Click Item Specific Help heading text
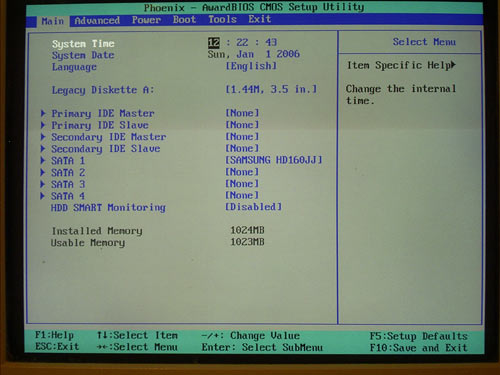This screenshot has width=500, height=375. (x=398, y=65)
